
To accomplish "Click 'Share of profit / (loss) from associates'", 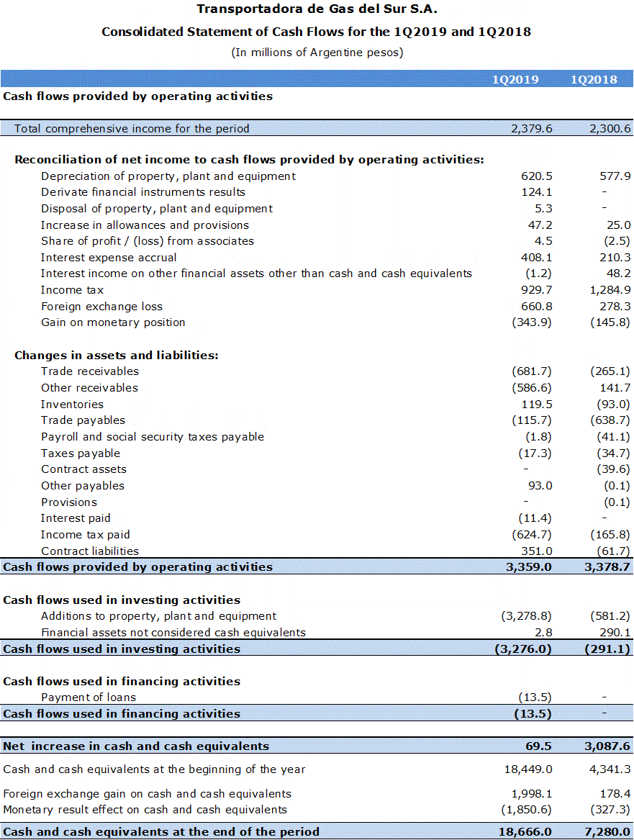I will coord(148,241).
